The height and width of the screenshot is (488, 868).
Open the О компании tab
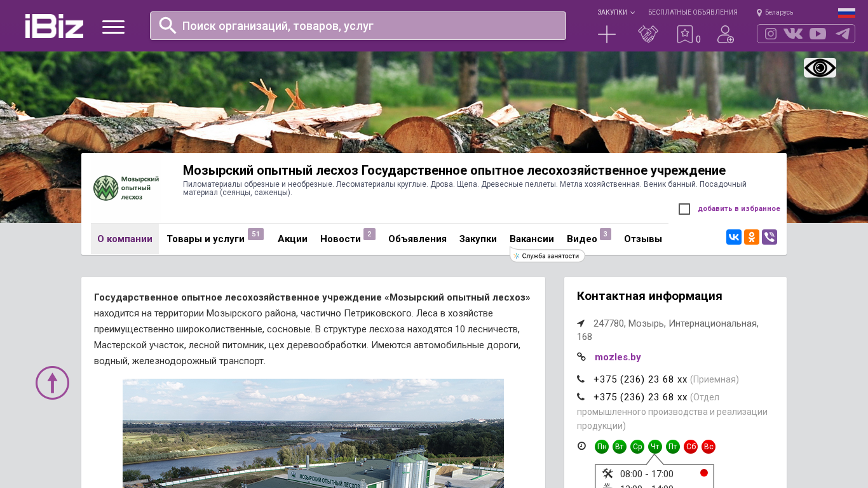tap(125, 239)
